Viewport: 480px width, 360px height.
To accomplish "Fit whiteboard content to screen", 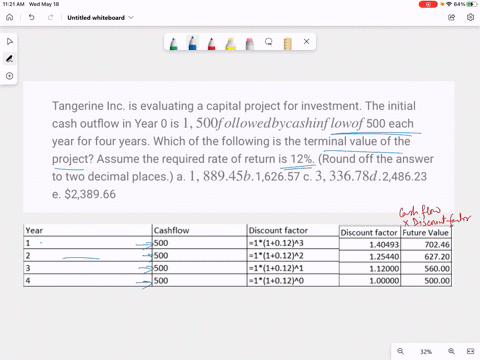I will 470,351.
